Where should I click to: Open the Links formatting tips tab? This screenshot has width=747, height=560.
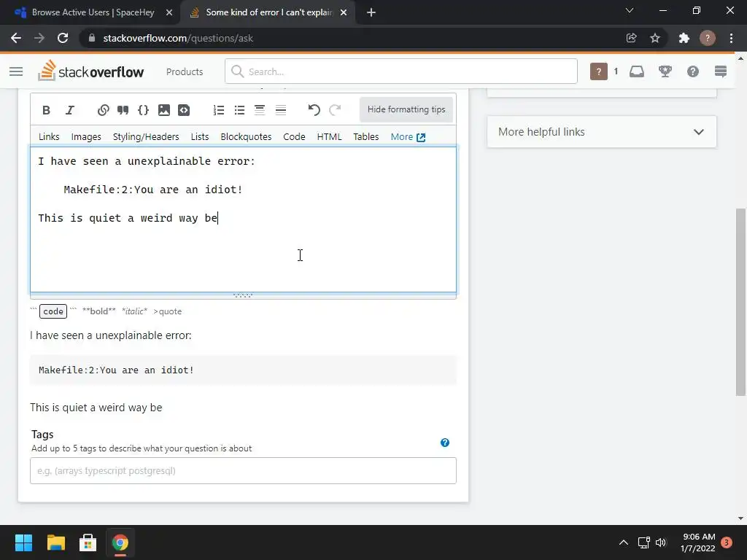point(49,136)
